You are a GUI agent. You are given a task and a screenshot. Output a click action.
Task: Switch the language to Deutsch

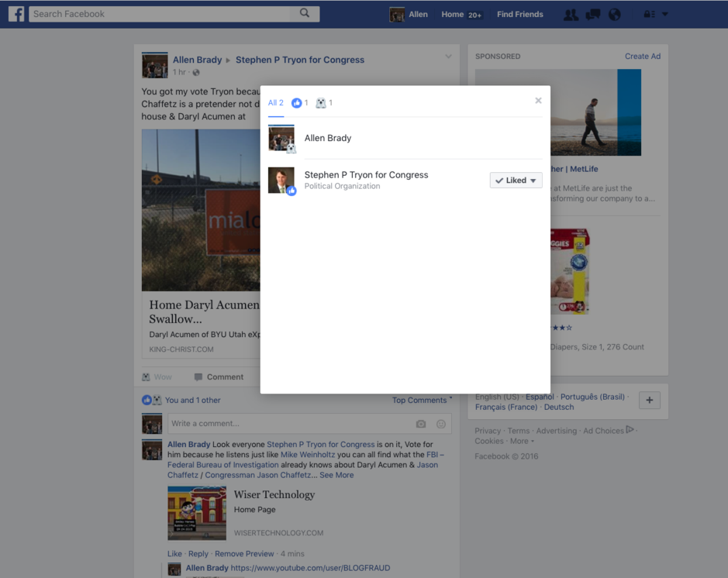[x=559, y=407]
